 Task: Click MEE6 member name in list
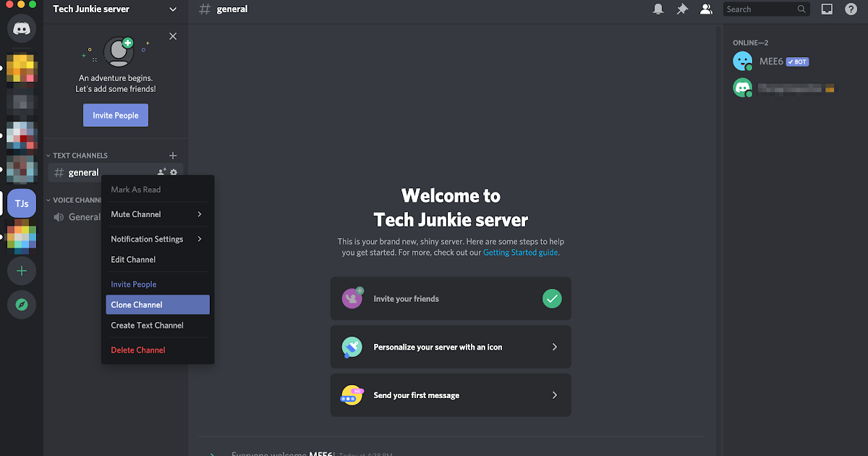pyautogui.click(x=771, y=62)
